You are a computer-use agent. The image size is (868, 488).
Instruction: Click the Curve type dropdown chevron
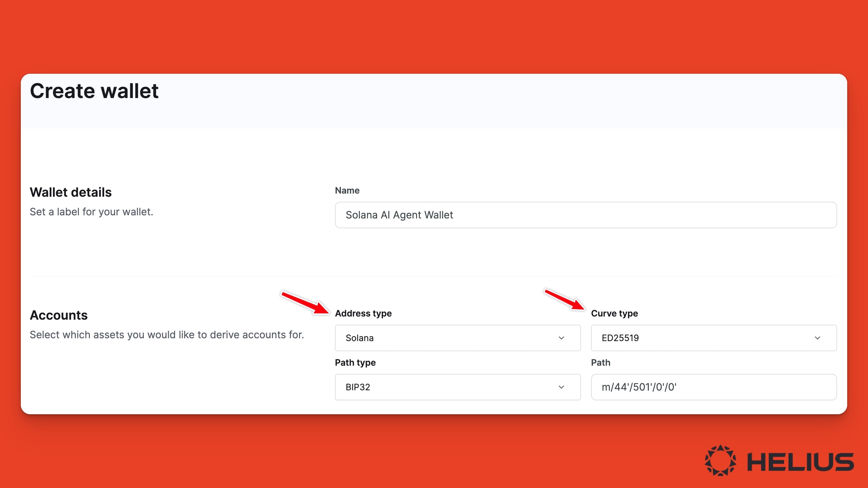tap(817, 338)
